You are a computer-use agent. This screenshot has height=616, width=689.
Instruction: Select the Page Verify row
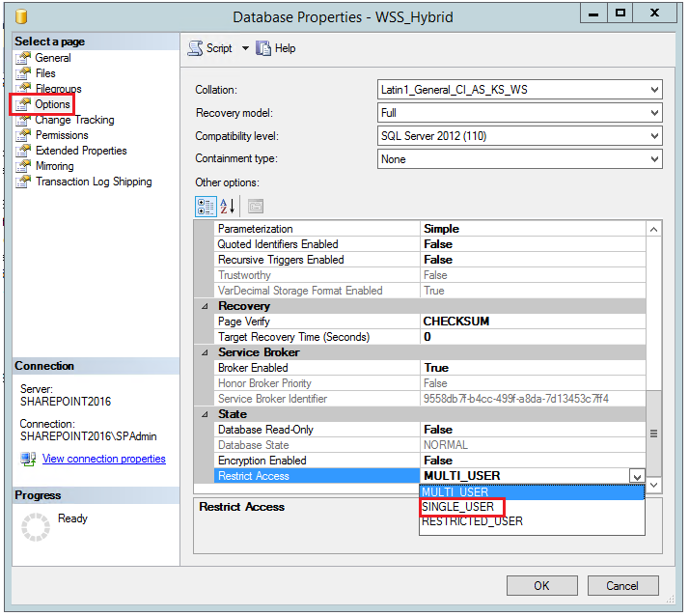[x=429, y=322]
